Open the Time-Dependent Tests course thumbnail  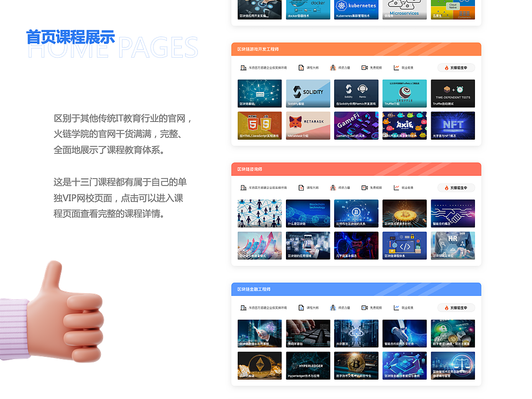453,93
